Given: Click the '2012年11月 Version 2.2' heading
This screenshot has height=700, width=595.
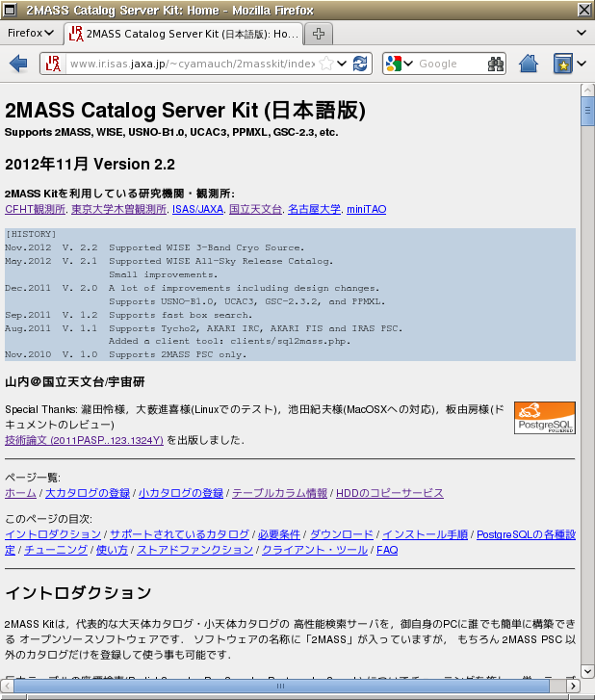Looking at the screenshot, I should (x=90, y=165).
